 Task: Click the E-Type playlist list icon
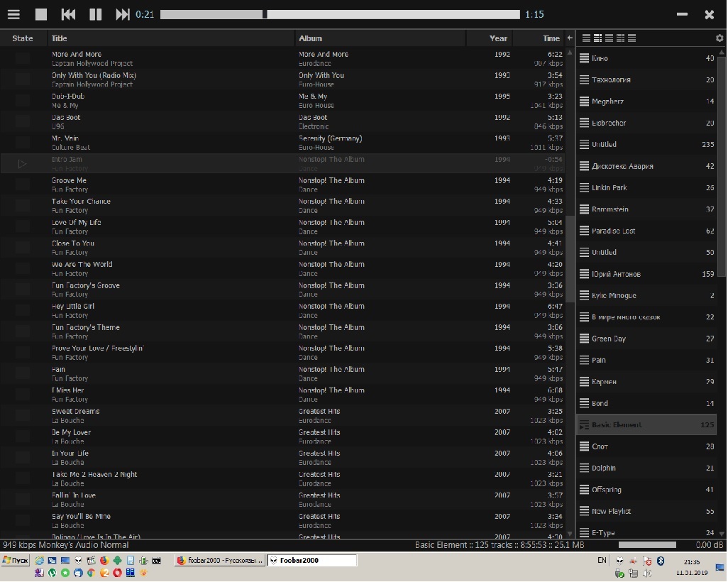pos(584,533)
